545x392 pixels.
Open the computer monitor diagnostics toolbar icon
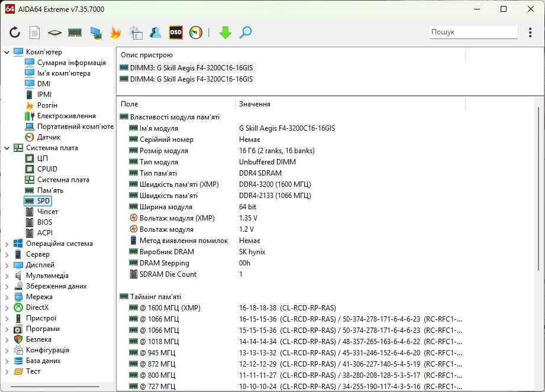[96, 33]
